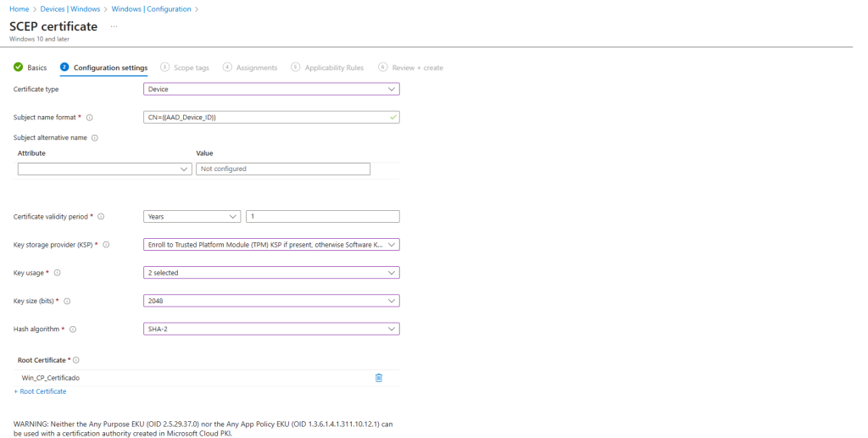This screenshot has width=868, height=438.
Task: Click info icon beside Key usage
Action: tap(58, 273)
